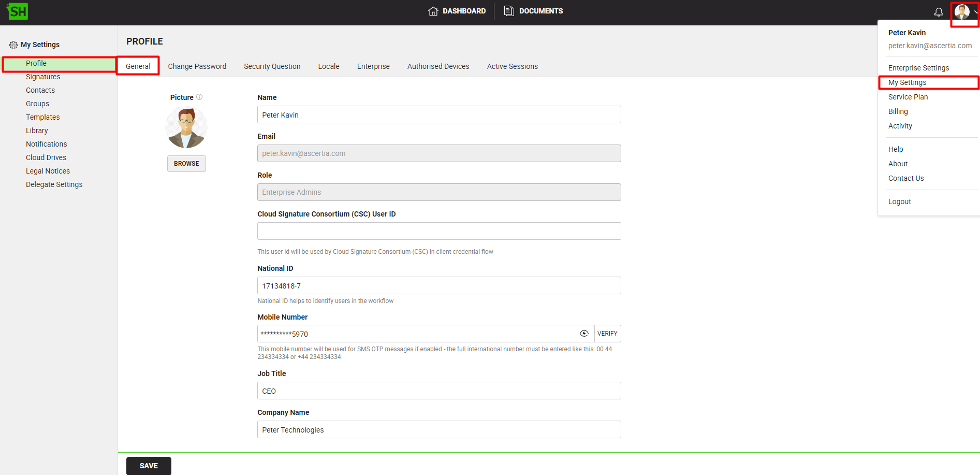Show the masked mobile number with eye icon
The height and width of the screenshot is (475, 980).
(x=584, y=334)
